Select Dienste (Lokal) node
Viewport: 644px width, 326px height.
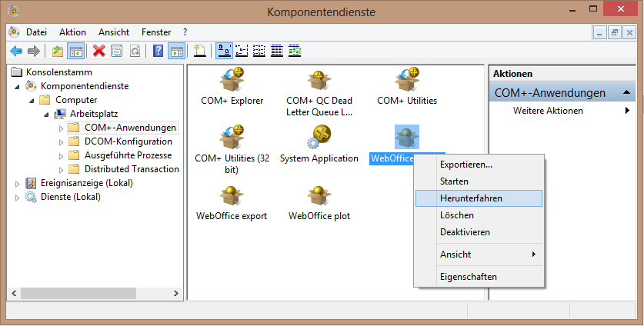(71, 197)
